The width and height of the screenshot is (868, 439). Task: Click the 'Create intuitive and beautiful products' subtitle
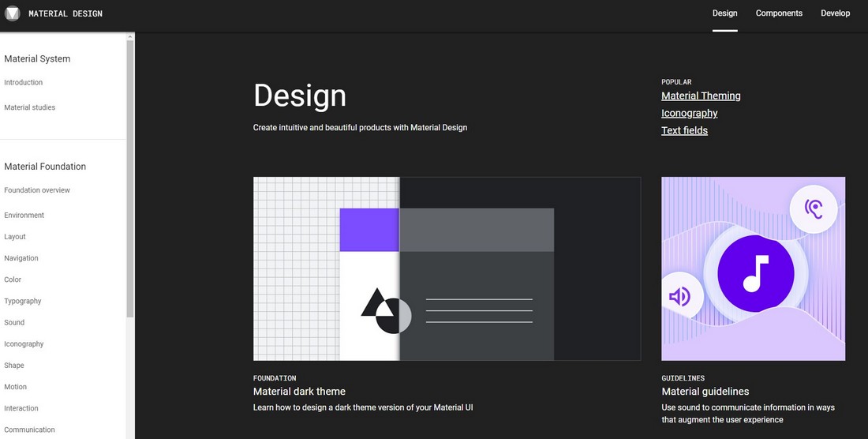pyautogui.click(x=360, y=128)
